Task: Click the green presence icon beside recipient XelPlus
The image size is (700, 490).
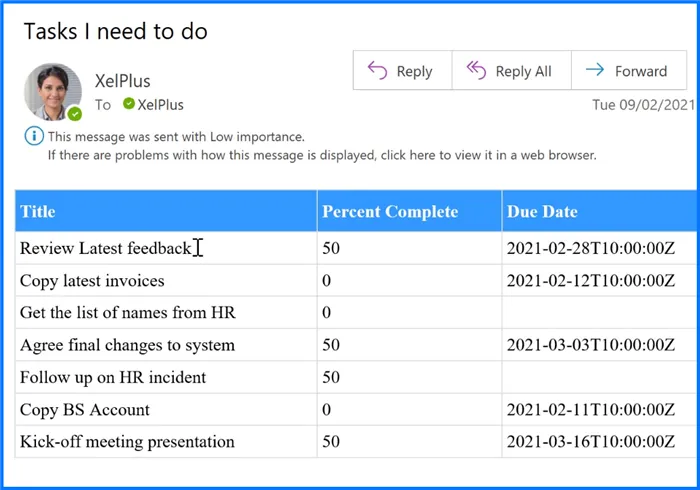Action: 128,104
